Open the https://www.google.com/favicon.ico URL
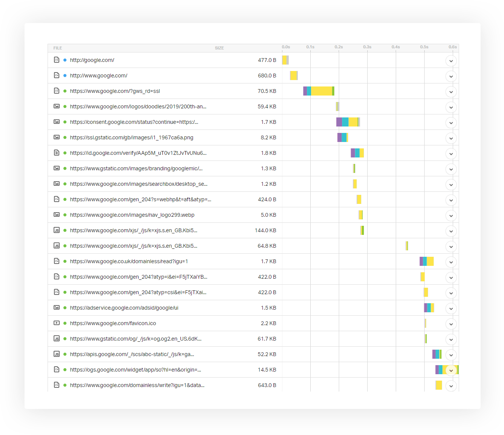The width and height of the screenshot is (504, 435). pyautogui.click(x=113, y=323)
